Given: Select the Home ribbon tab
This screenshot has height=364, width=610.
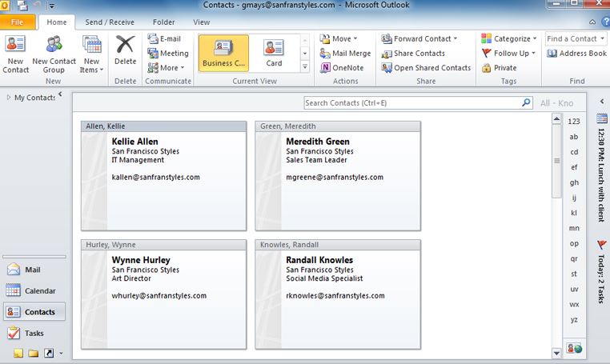Looking at the screenshot, I should coord(57,22).
